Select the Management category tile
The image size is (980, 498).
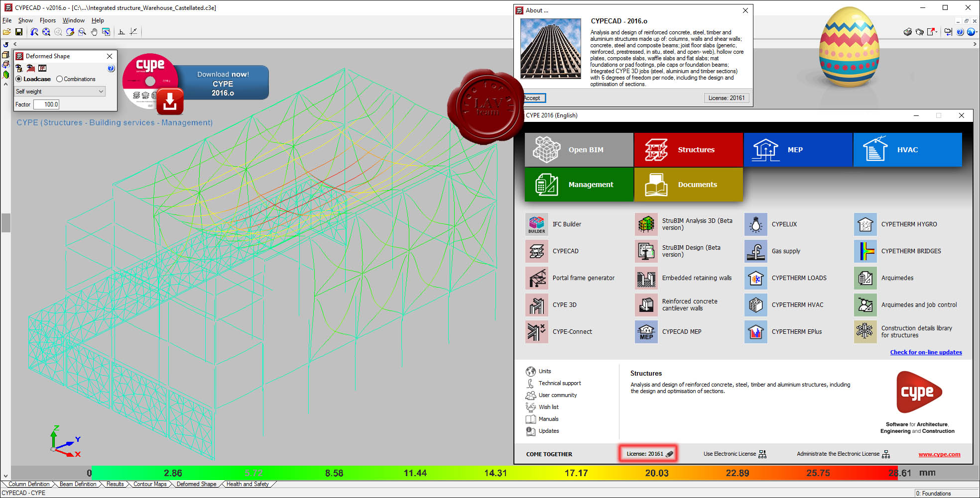point(579,185)
